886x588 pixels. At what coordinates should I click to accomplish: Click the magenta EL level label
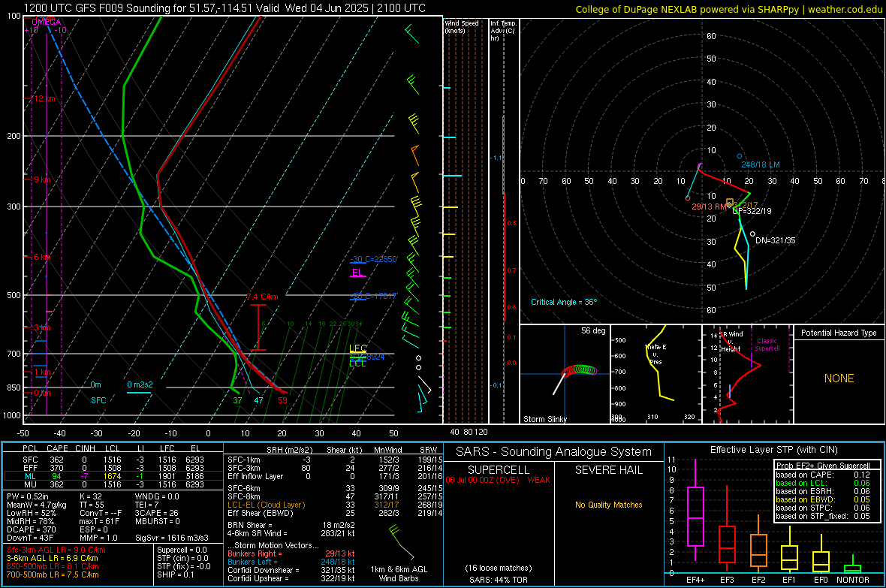click(x=357, y=273)
